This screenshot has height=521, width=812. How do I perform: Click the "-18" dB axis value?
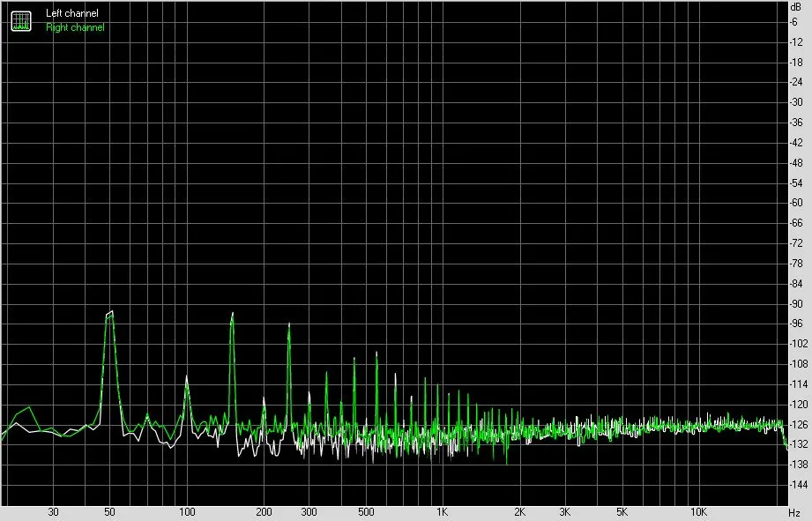(x=795, y=62)
